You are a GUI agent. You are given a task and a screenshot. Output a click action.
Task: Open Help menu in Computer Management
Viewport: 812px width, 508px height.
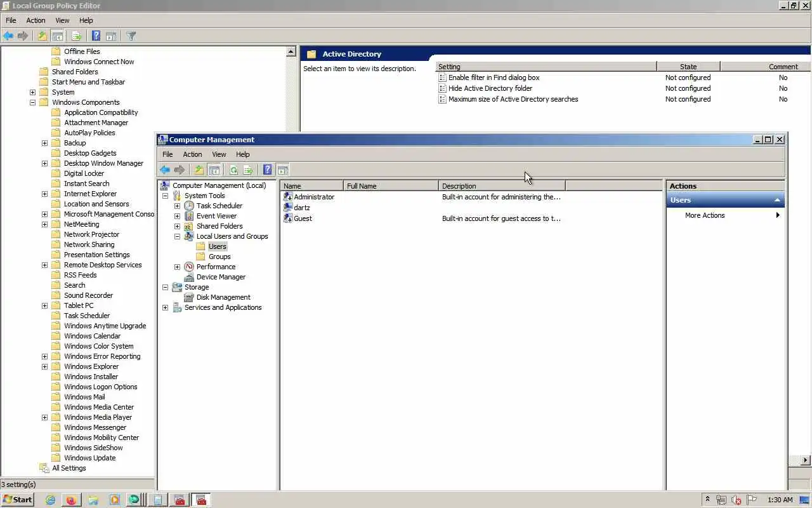pos(243,154)
